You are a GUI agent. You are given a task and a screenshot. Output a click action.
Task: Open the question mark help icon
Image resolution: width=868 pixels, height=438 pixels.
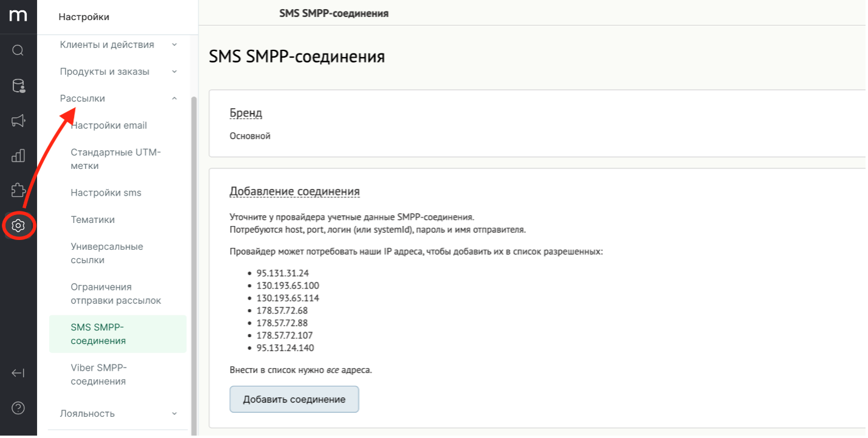tap(18, 408)
